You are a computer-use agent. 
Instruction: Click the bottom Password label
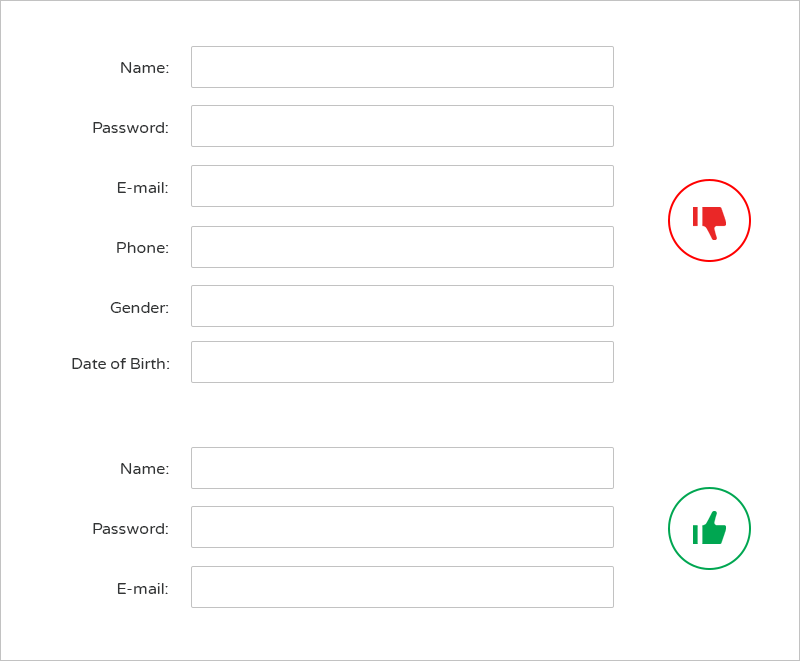tap(129, 528)
